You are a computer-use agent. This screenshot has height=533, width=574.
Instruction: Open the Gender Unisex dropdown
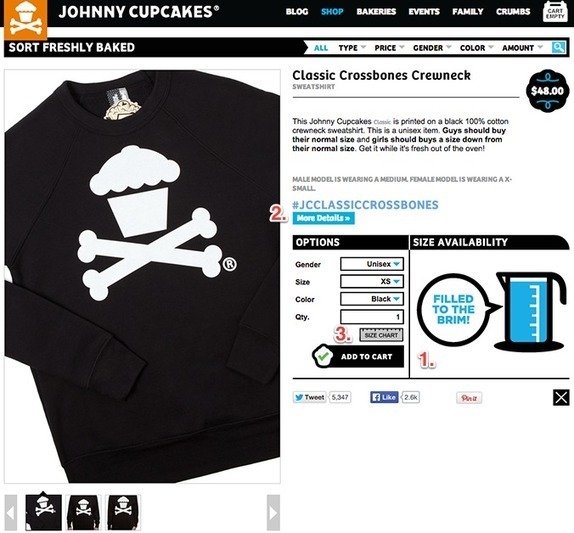coord(372,264)
